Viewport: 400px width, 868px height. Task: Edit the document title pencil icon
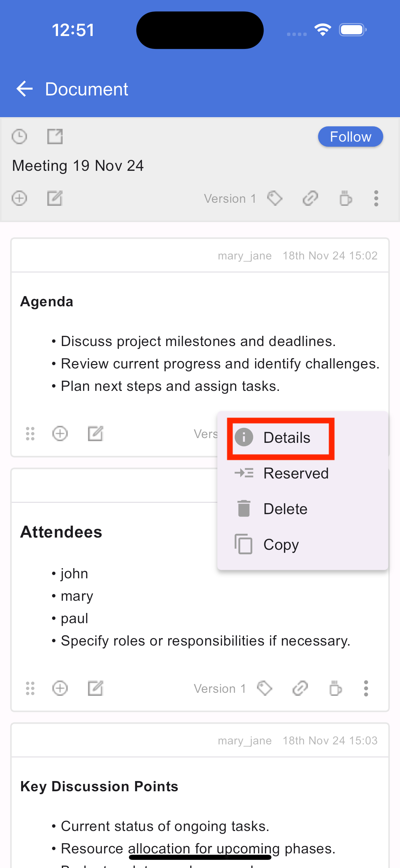[x=55, y=198]
